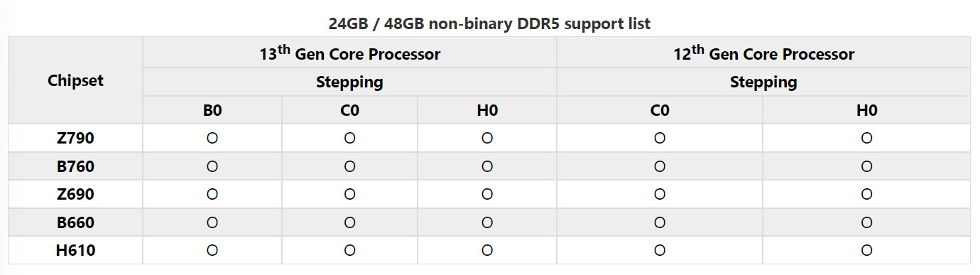Click the 13th Gen C0 column header
Screen dimensions: 980x275
click(349, 110)
